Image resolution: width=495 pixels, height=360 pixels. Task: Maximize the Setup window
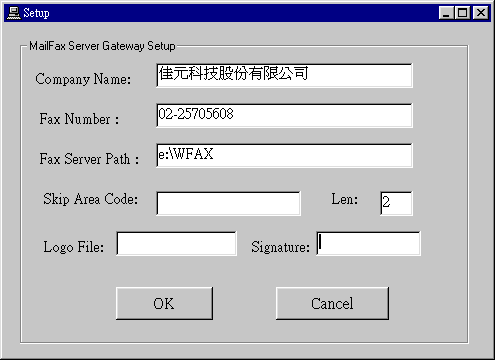pos(462,13)
